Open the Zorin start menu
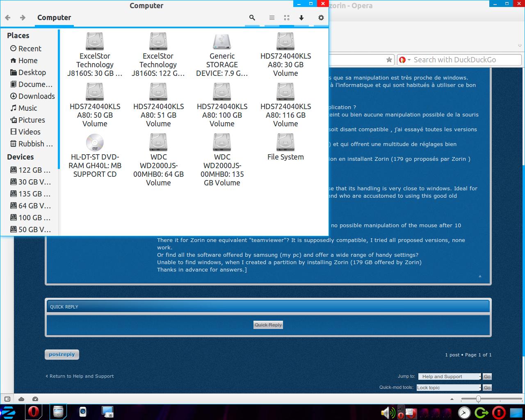This screenshot has width=525, height=420. 8,412
